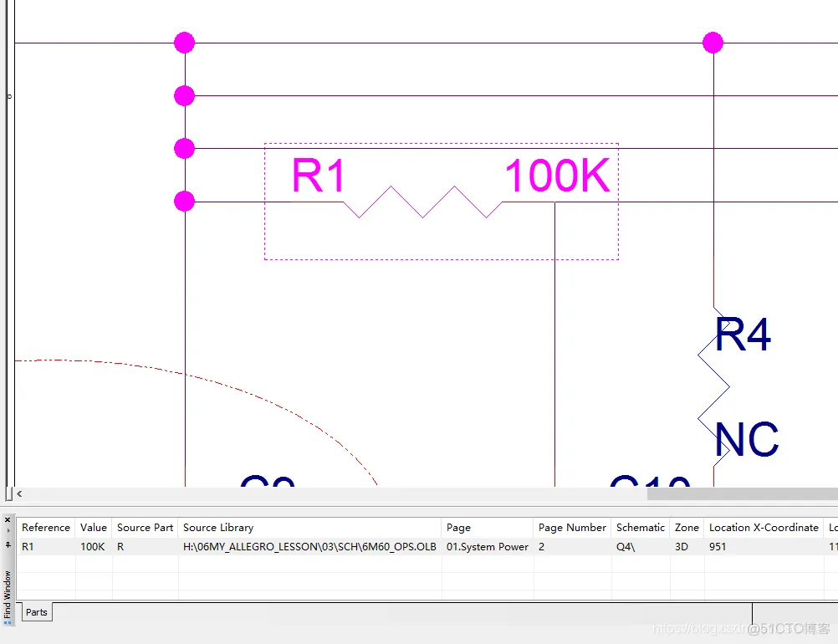Click the R1 reference designator label

point(319,176)
